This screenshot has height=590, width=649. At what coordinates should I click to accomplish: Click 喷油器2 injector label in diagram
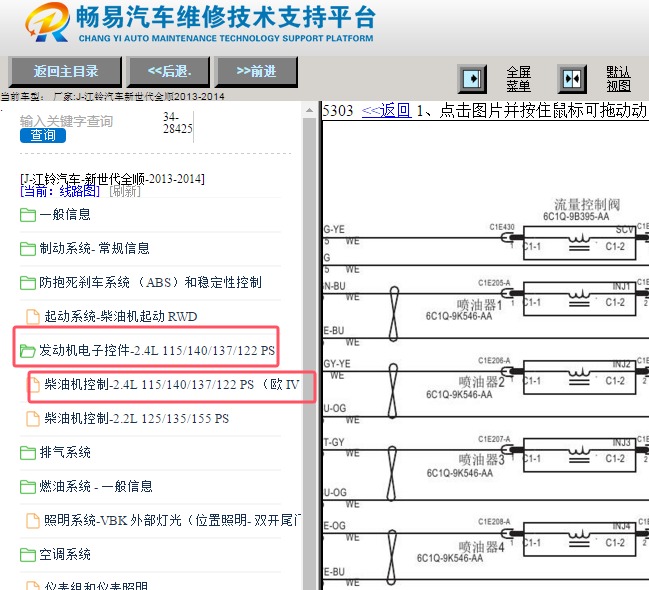tap(481, 382)
